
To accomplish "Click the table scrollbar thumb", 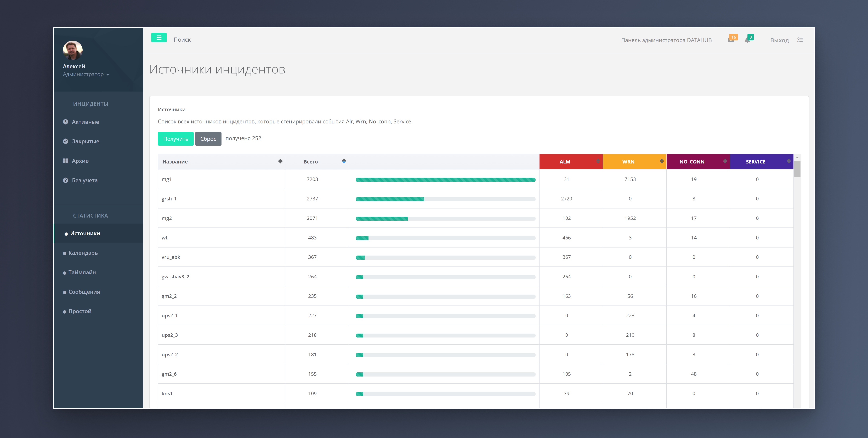I will [x=797, y=169].
